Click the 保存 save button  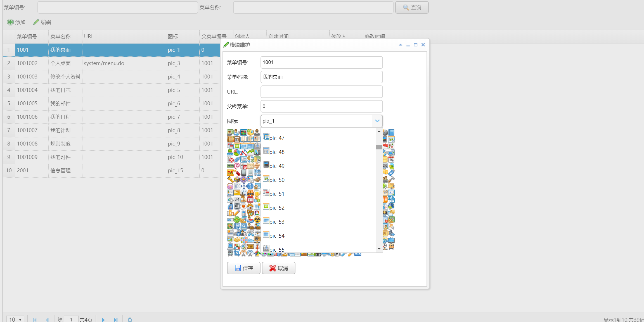click(243, 268)
